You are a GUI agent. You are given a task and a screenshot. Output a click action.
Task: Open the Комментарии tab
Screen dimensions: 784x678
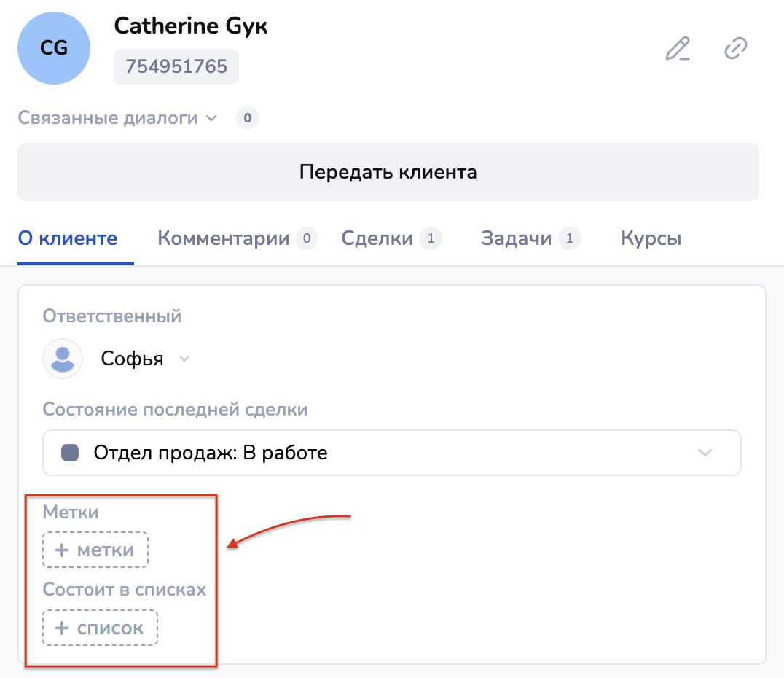[x=224, y=238]
